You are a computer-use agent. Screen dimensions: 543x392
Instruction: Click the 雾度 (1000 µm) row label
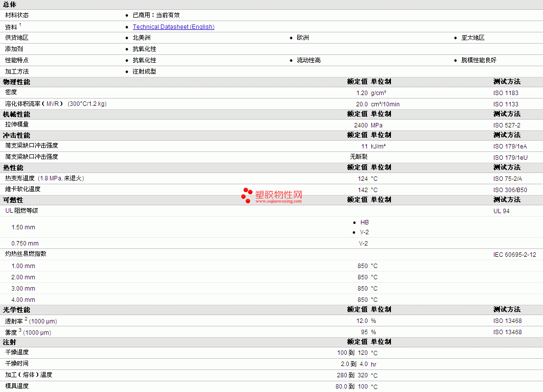[28, 332]
